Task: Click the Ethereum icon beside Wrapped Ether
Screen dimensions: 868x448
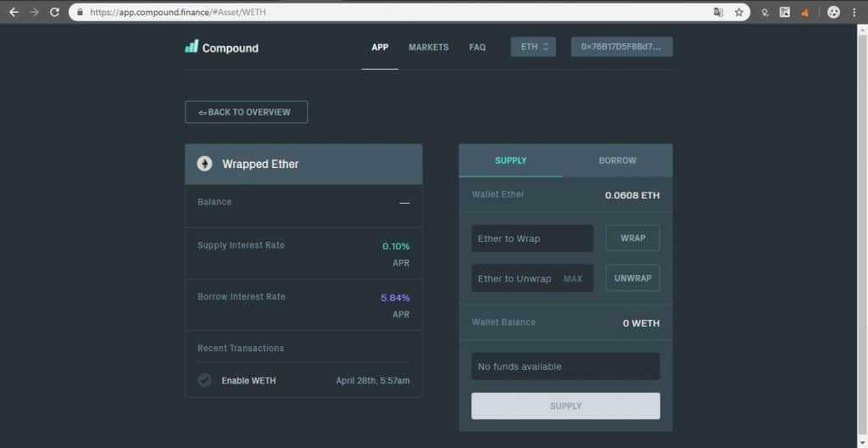Action: pos(205,164)
